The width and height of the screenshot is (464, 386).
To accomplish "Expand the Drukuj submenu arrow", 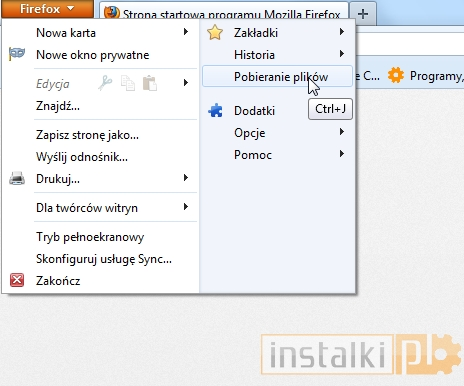I will click(x=186, y=178).
